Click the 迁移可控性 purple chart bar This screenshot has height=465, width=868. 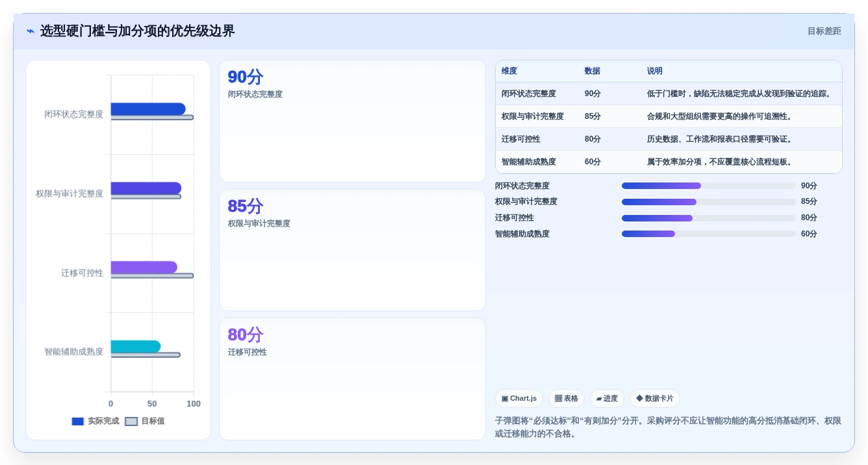pos(144,267)
